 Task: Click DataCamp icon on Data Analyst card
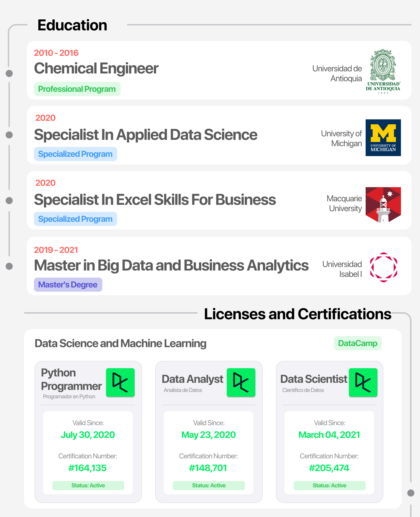click(x=241, y=382)
